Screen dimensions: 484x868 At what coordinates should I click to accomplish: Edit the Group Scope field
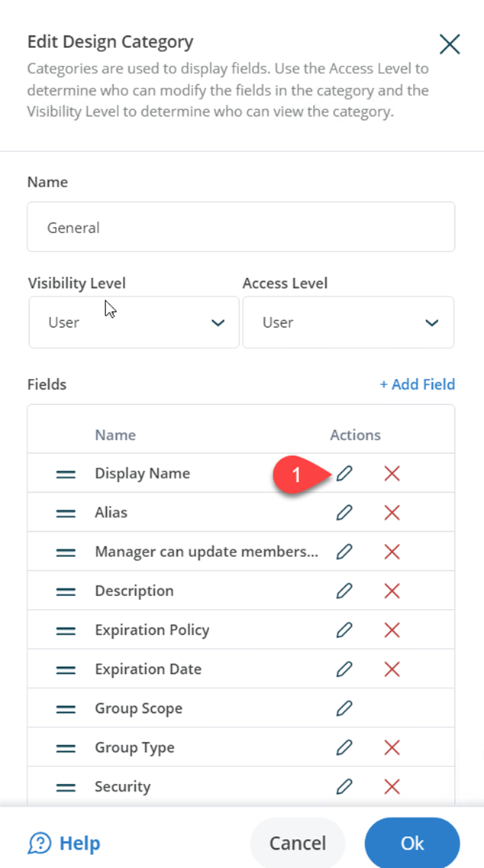344,708
